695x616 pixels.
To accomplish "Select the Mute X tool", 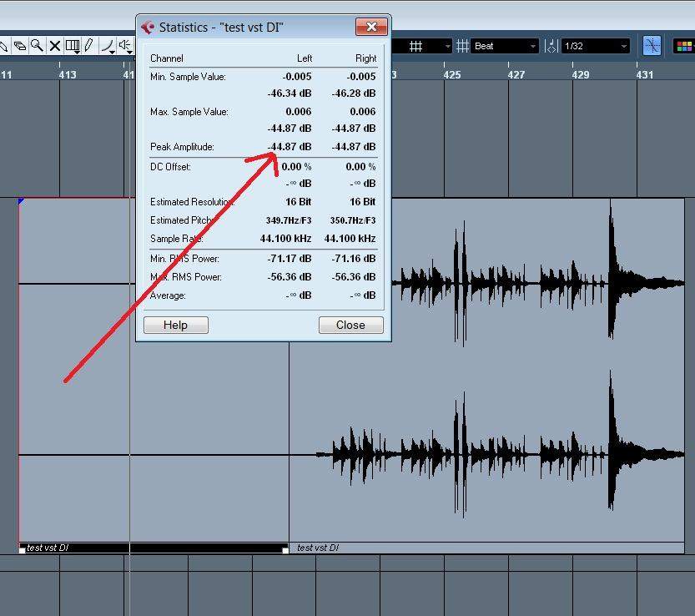I will coord(54,46).
